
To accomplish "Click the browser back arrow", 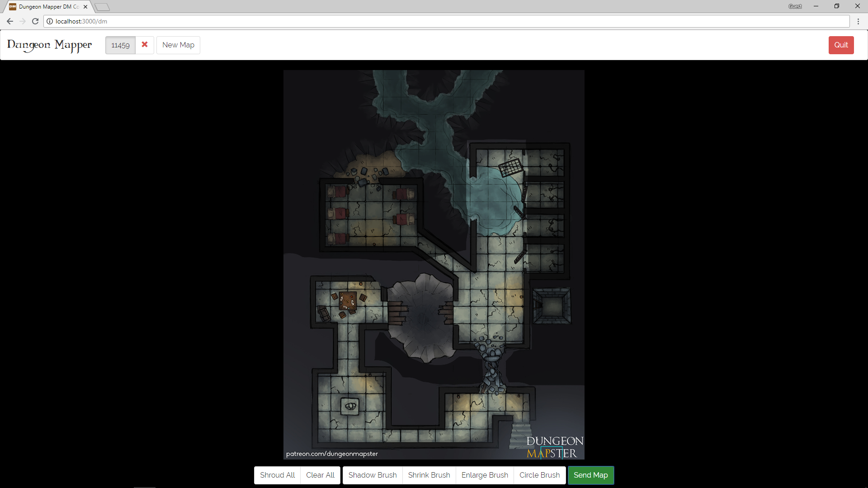I will click(x=10, y=21).
